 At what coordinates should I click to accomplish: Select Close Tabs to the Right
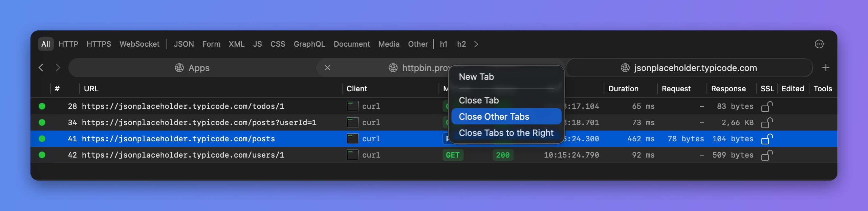pos(506,133)
